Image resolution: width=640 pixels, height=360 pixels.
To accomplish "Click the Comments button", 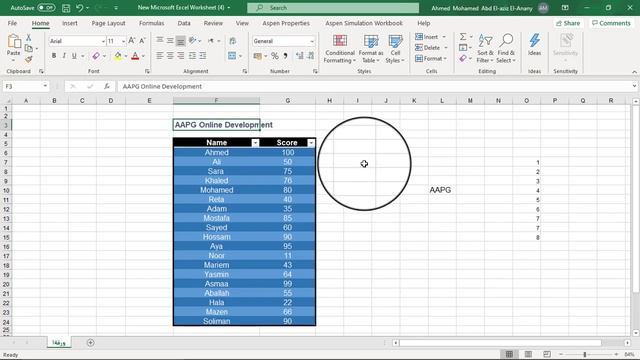I will [611, 23].
